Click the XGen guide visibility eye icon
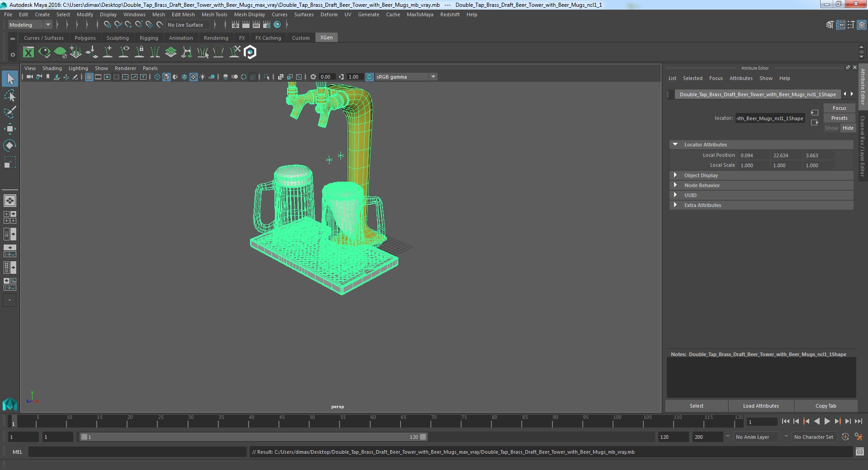868x470 pixels. [124, 52]
